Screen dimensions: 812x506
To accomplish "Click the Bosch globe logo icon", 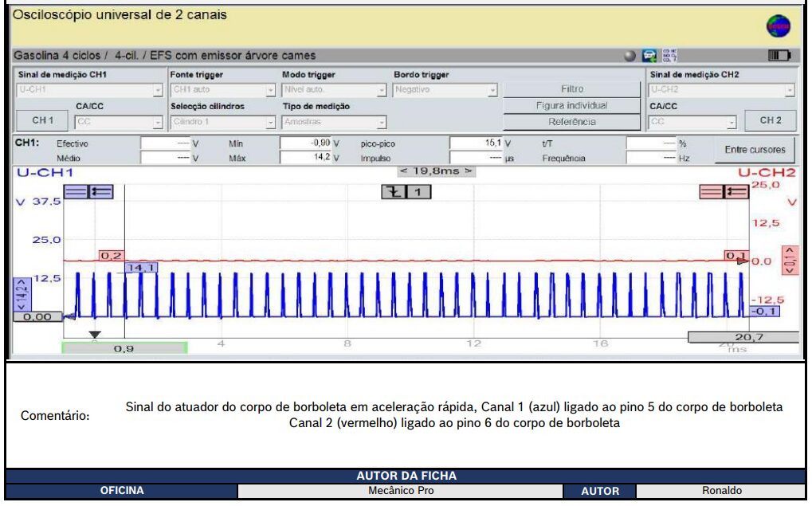I will pyautogui.click(x=779, y=25).
